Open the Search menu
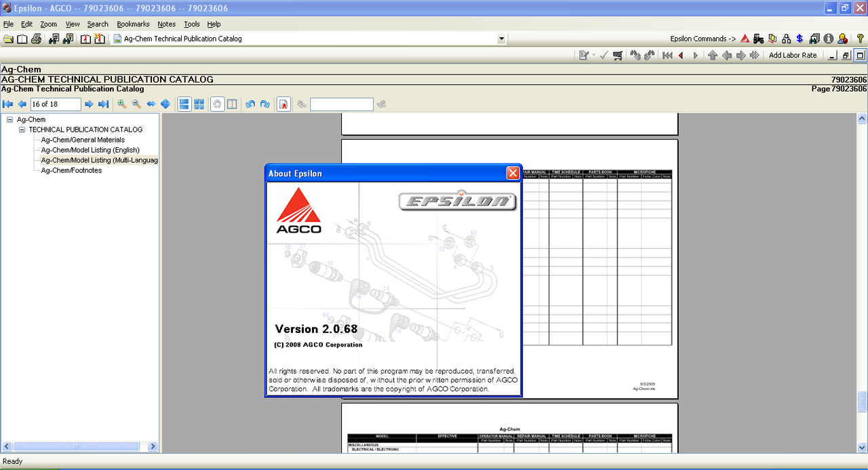 point(98,24)
